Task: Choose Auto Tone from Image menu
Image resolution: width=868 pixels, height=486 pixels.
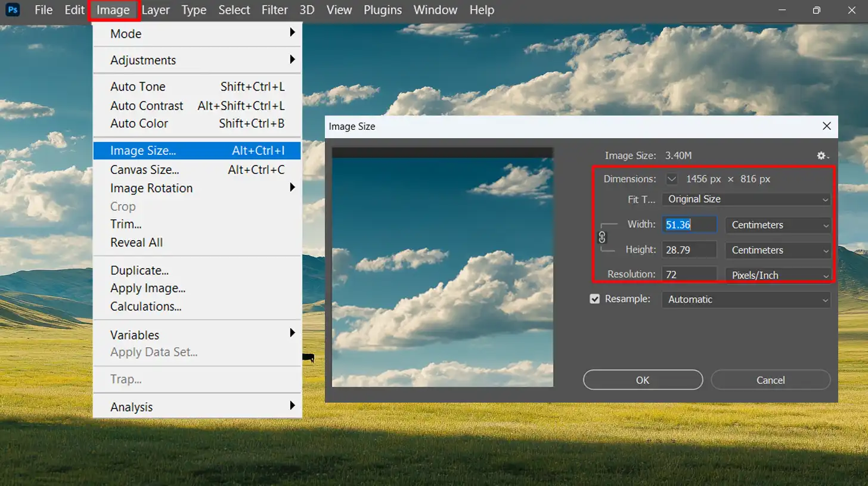Action: [197, 87]
